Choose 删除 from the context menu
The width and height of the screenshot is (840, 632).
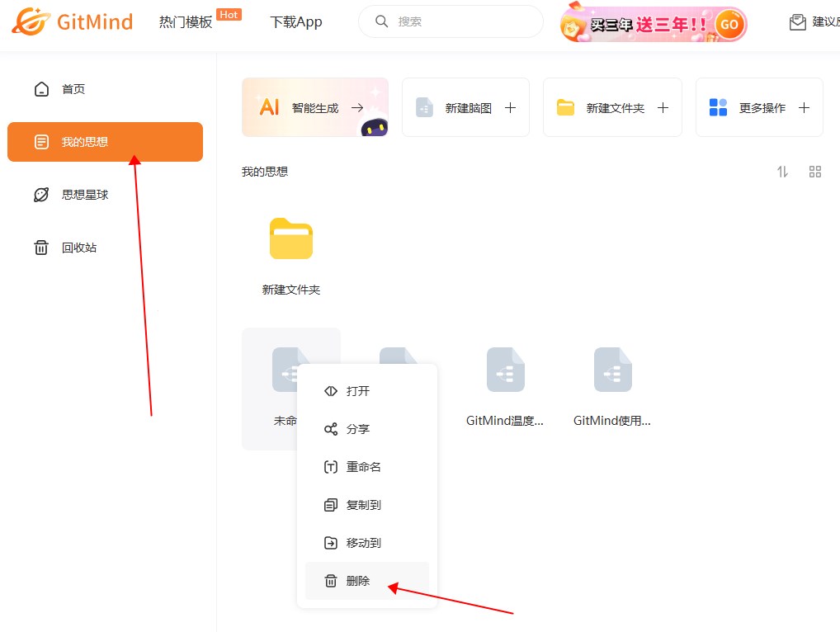pos(367,581)
